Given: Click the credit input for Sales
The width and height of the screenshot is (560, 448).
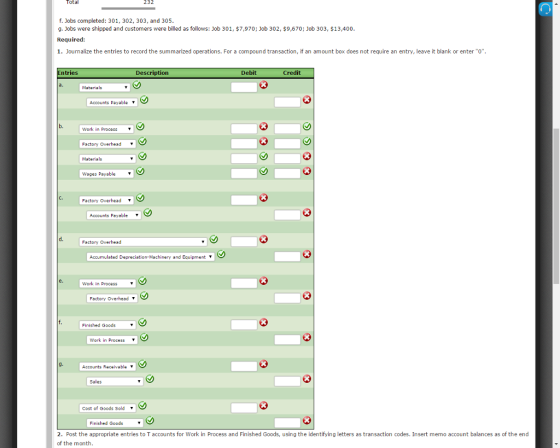Looking at the screenshot, I should tap(288, 381).
